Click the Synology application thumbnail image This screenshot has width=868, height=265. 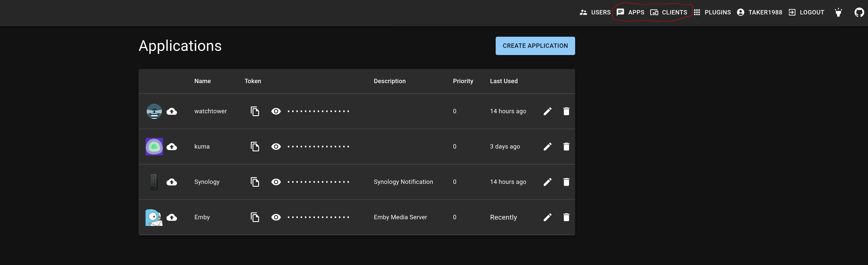tap(154, 182)
